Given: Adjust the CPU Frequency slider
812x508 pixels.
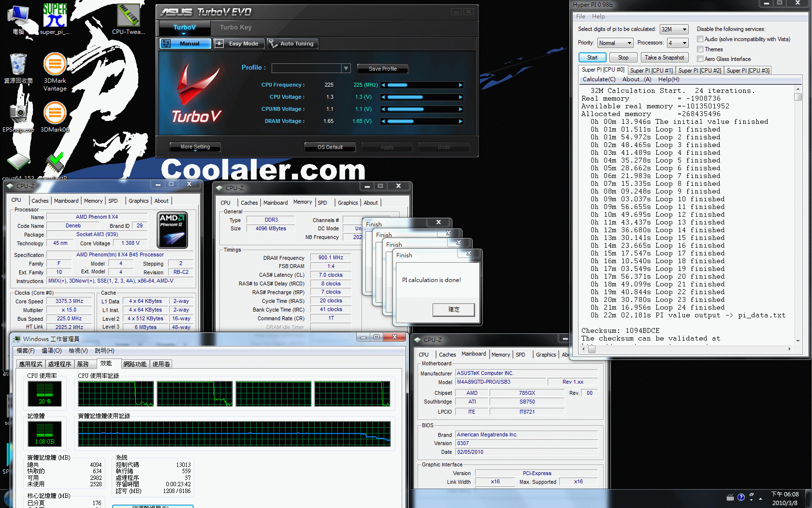Looking at the screenshot, I should 422,85.
